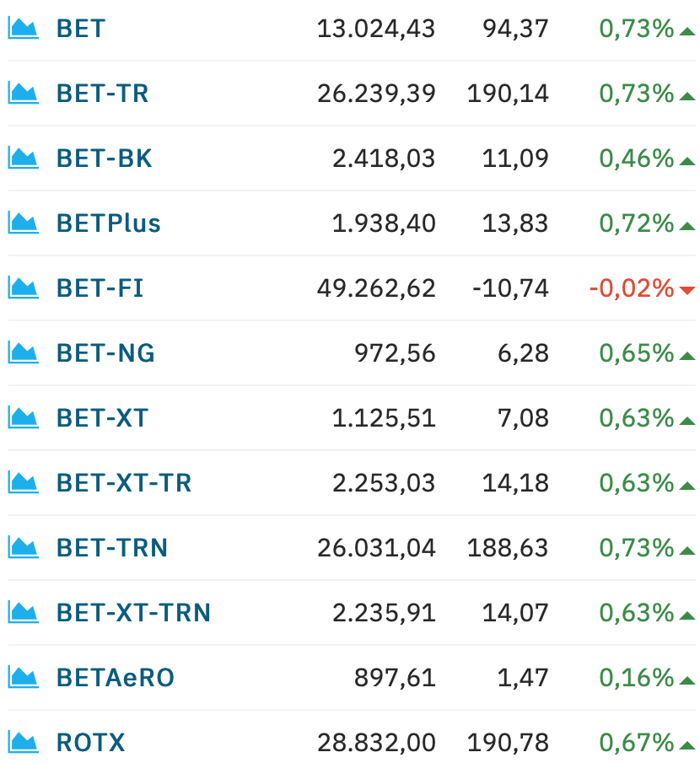The width and height of the screenshot is (700, 763).
Task: Open the chart icon beside BET
Action: pos(23,28)
